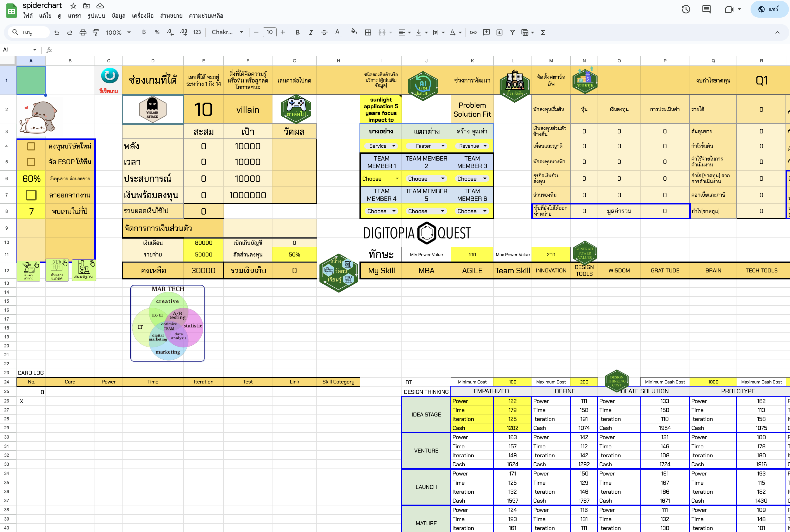Viewport: 790px width, 532px height.
Task: Open the แก้ไข menu
Action: click(45, 16)
